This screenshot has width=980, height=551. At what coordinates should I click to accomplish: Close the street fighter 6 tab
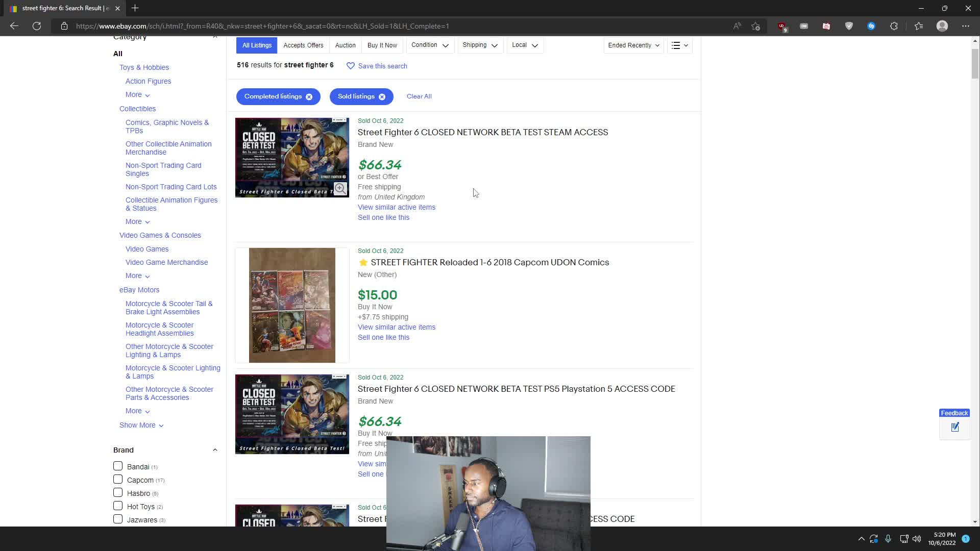click(x=117, y=8)
